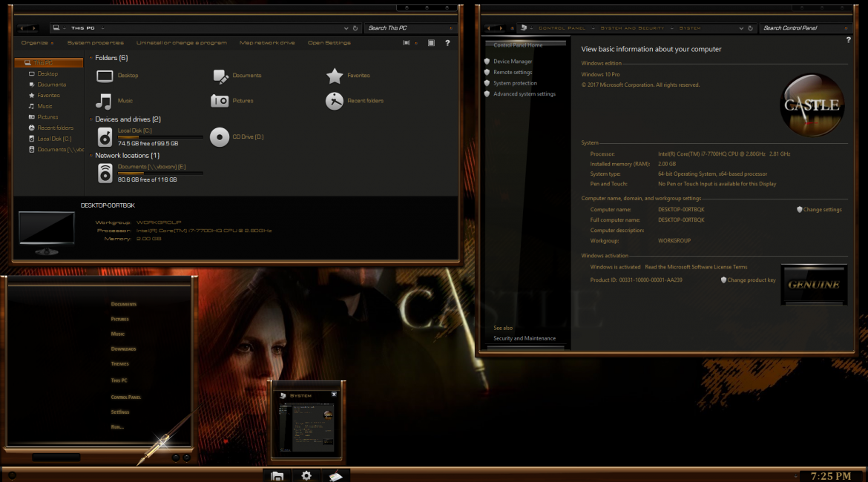Click the System and Security breadcrumb
The height and width of the screenshot is (482, 868).
click(632, 28)
